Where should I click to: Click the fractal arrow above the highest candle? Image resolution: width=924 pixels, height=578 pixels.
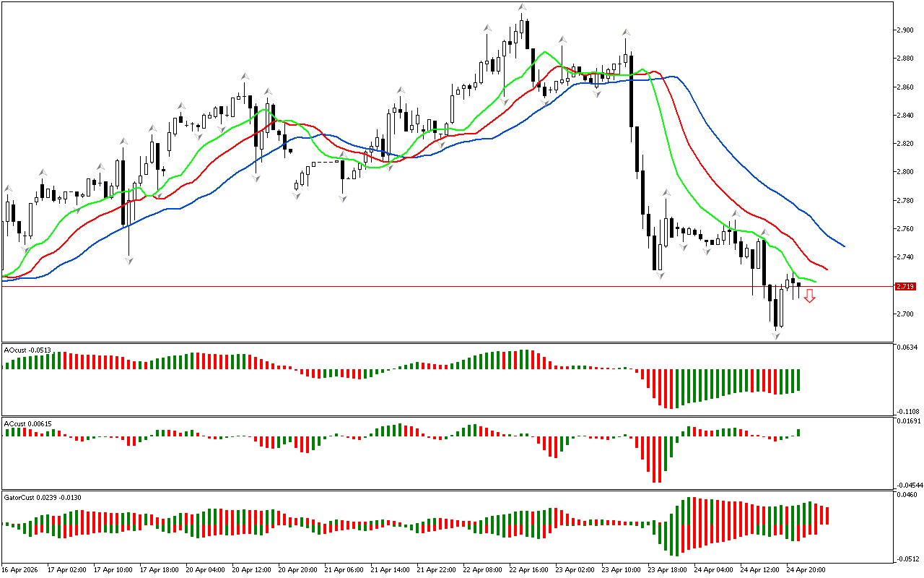click(521, 8)
